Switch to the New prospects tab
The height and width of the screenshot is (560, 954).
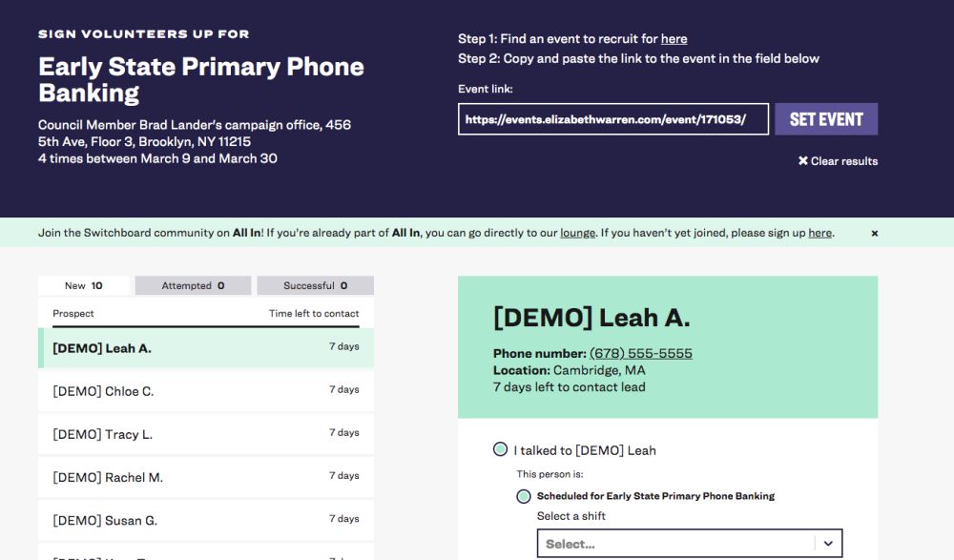[84, 285]
